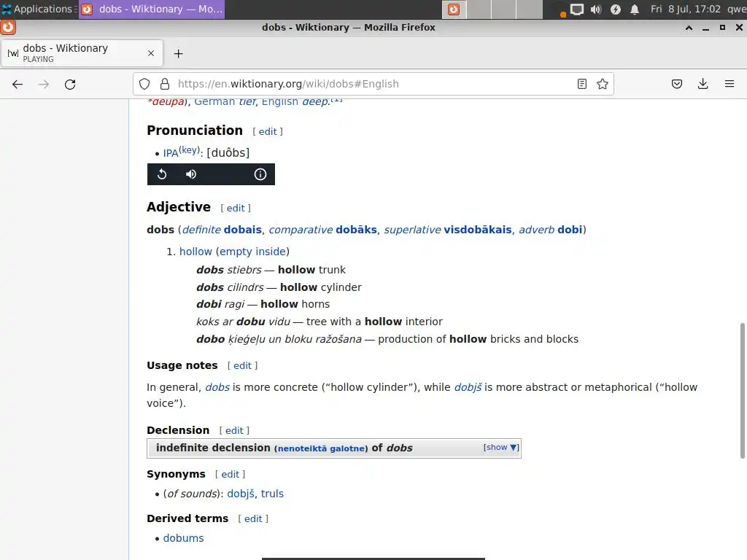The height and width of the screenshot is (560, 747).
Task: Switch to the first workspace with Firefox
Action: tap(454, 9)
